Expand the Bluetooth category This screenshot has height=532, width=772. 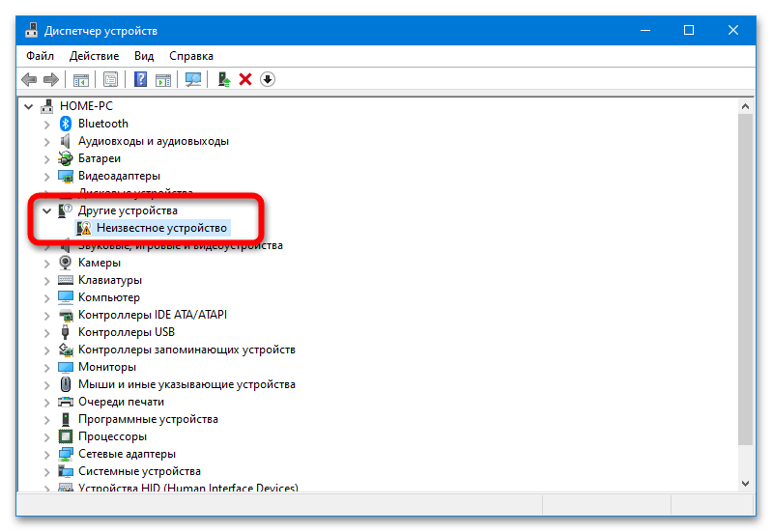[x=46, y=124]
